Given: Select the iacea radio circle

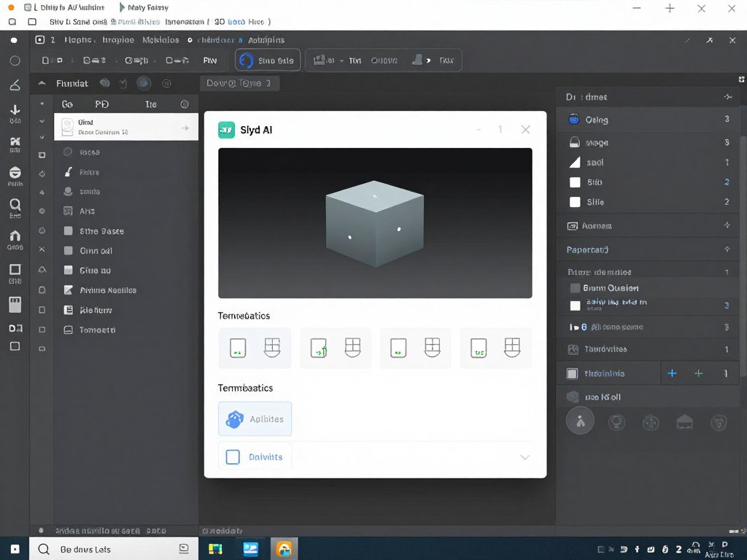Looking at the screenshot, I should point(68,152).
